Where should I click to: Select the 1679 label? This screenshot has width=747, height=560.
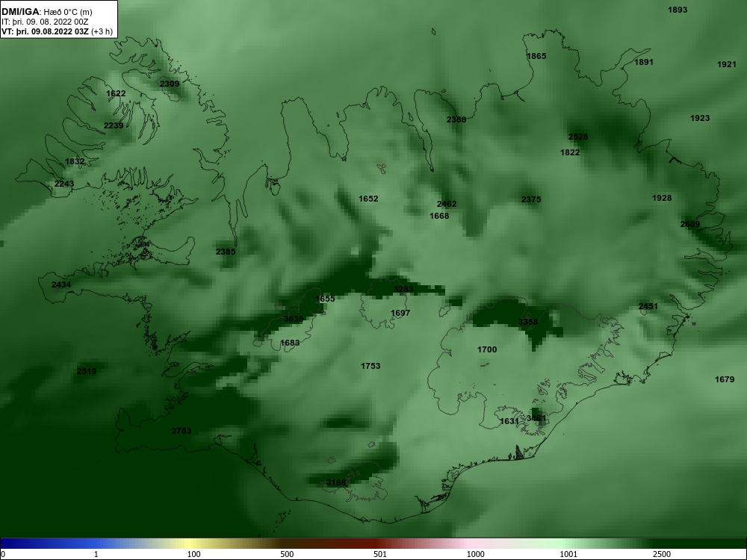(x=725, y=379)
